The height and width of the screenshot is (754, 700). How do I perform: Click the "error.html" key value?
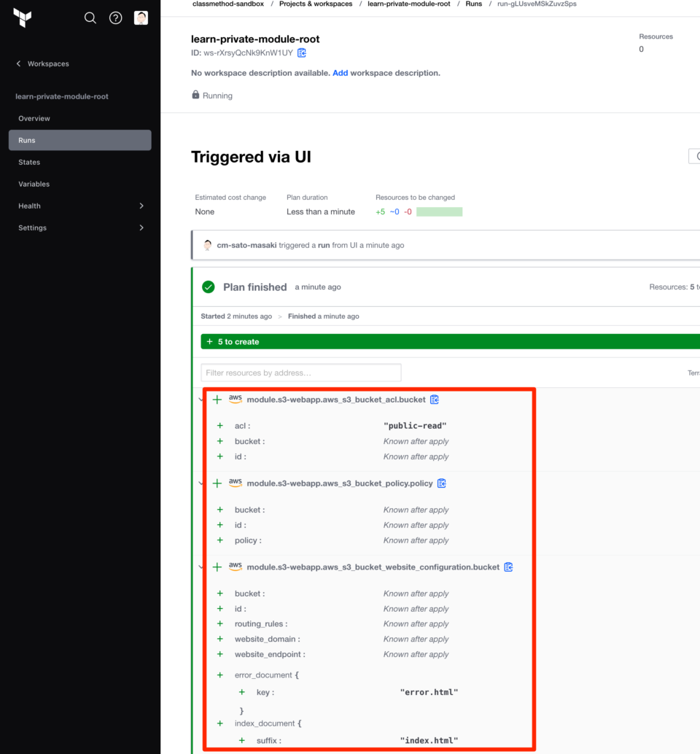point(429,692)
